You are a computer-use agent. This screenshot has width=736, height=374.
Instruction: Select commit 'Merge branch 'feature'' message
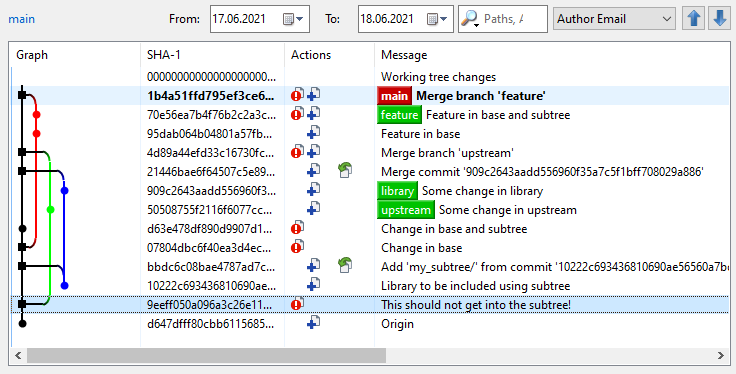pos(481,96)
